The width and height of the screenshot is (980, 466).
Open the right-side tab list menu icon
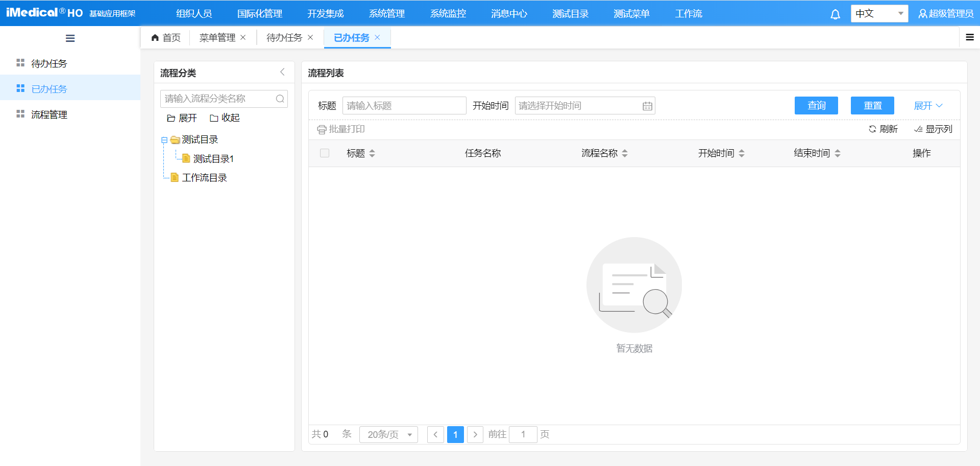click(970, 37)
